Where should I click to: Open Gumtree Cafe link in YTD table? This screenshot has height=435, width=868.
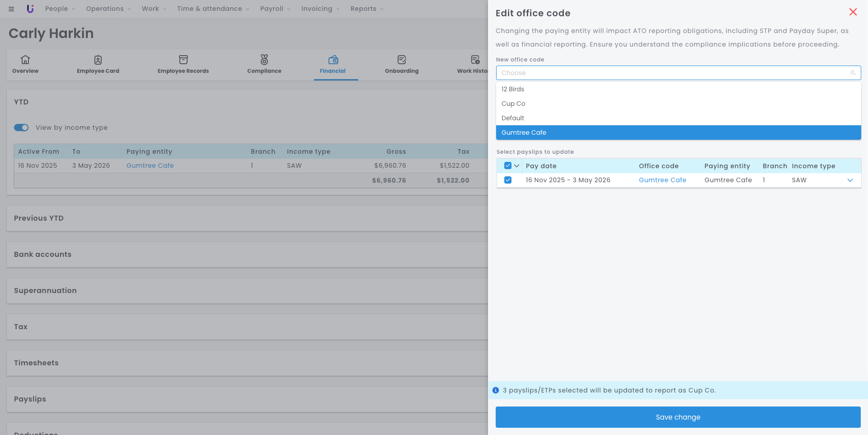(150, 165)
